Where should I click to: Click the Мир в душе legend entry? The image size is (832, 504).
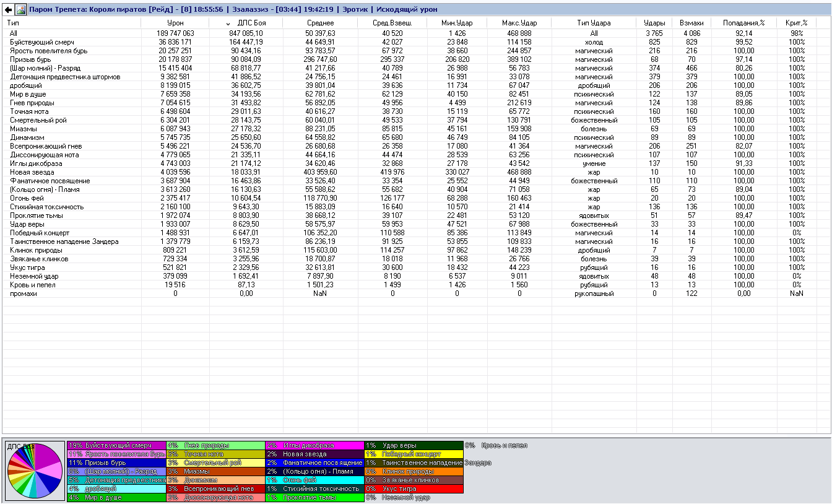[116, 497]
